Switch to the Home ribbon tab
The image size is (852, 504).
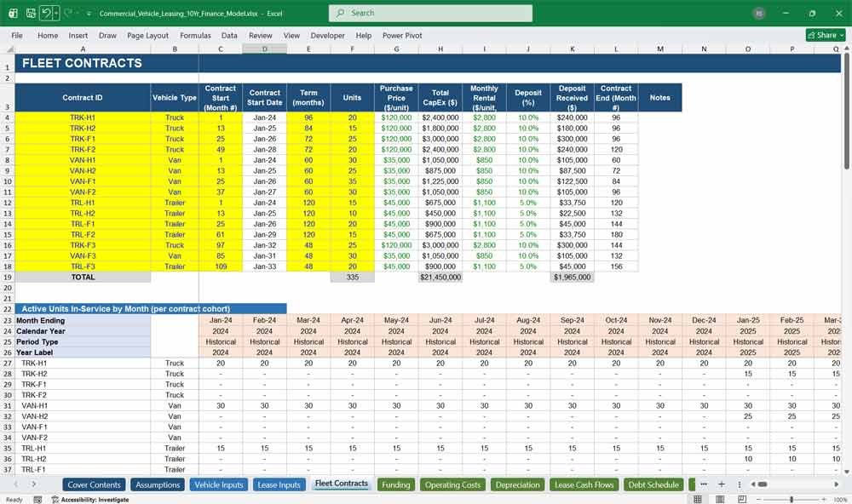tap(48, 35)
